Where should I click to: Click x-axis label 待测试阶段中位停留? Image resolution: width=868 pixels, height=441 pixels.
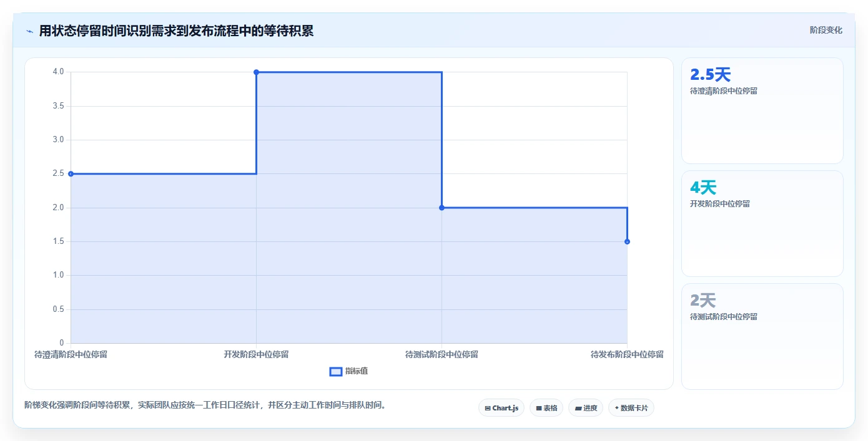pos(441,354)
